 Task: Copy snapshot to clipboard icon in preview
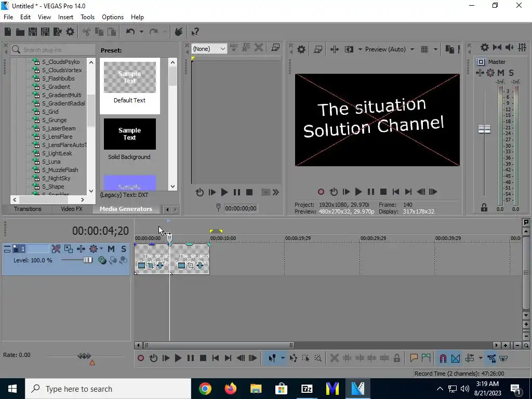(x=449, y=49)
